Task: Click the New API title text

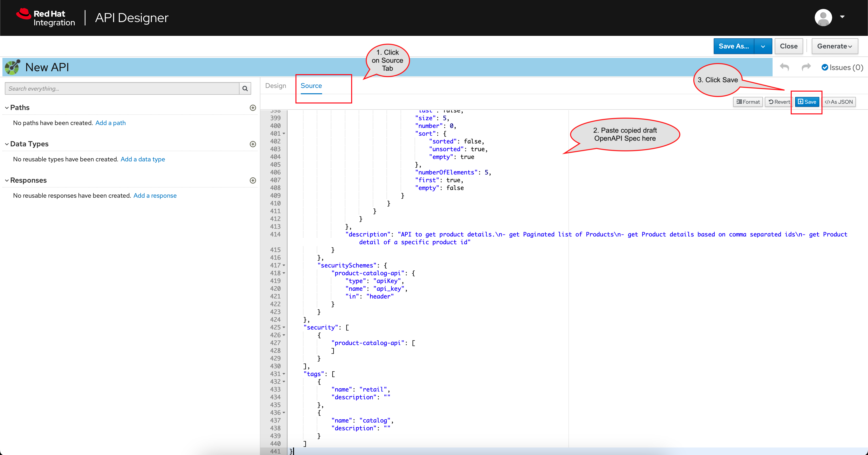Action: [47, 67]
